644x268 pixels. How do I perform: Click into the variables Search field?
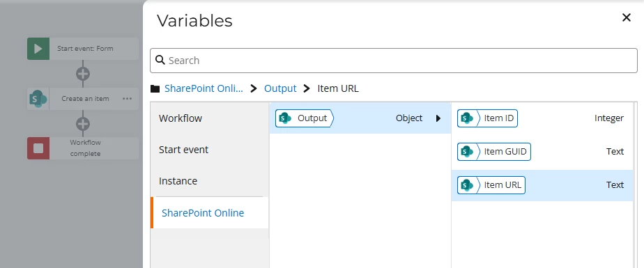pyautogui.click(x=394, y=61)
